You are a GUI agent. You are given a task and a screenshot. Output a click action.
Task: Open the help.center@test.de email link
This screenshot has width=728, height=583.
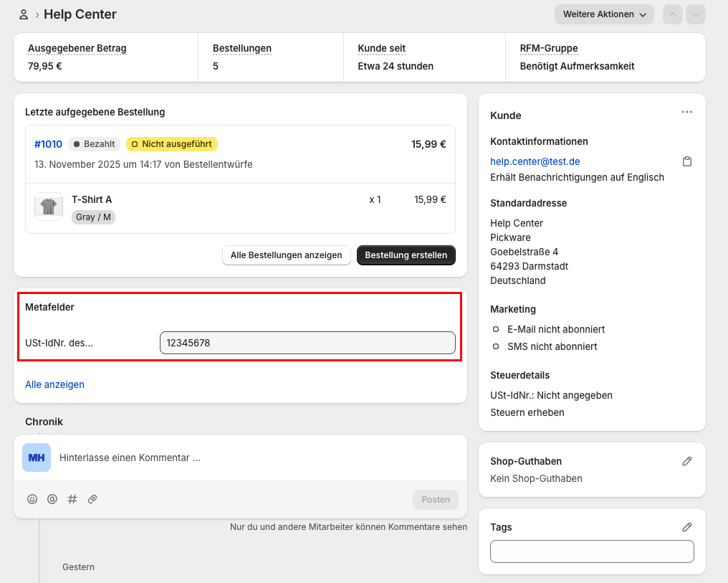[x=535, y=161]
